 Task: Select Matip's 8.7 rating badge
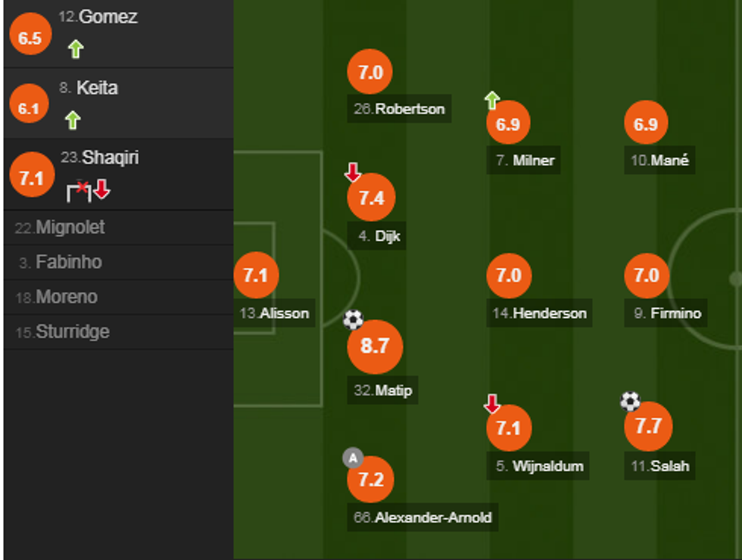tap(375, 347)
